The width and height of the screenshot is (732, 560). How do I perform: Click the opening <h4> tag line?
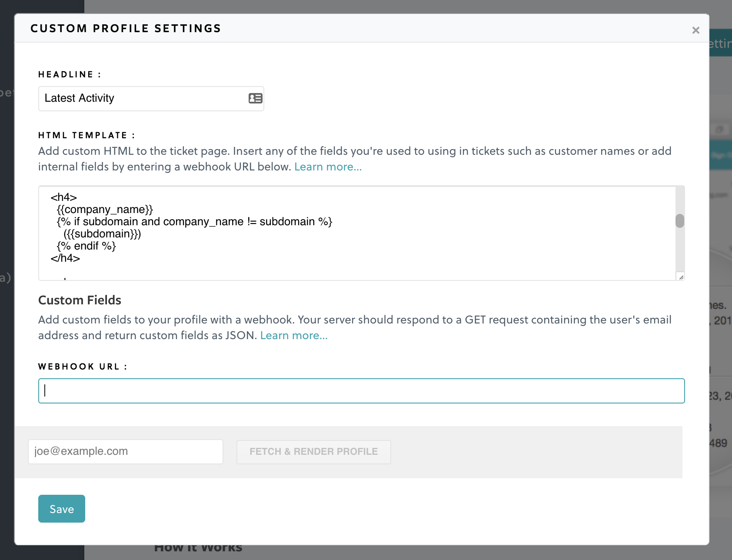click(63, 197)
